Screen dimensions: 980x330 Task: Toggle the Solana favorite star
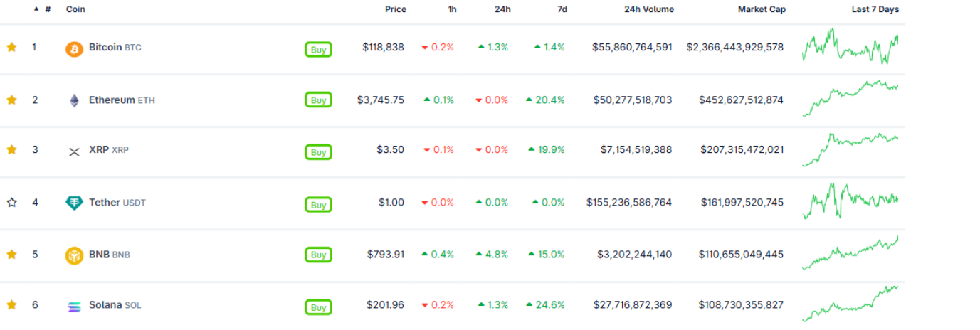click(11, 304)
